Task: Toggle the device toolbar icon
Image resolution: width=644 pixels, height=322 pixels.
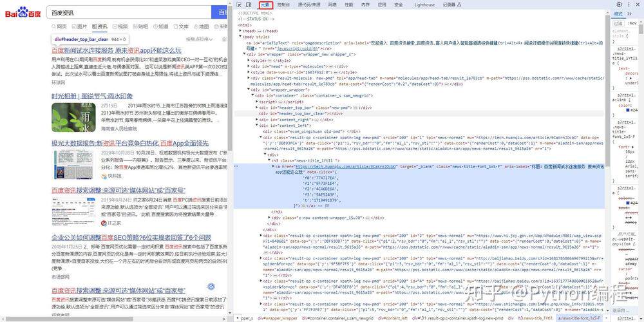Action: [249, 5]
